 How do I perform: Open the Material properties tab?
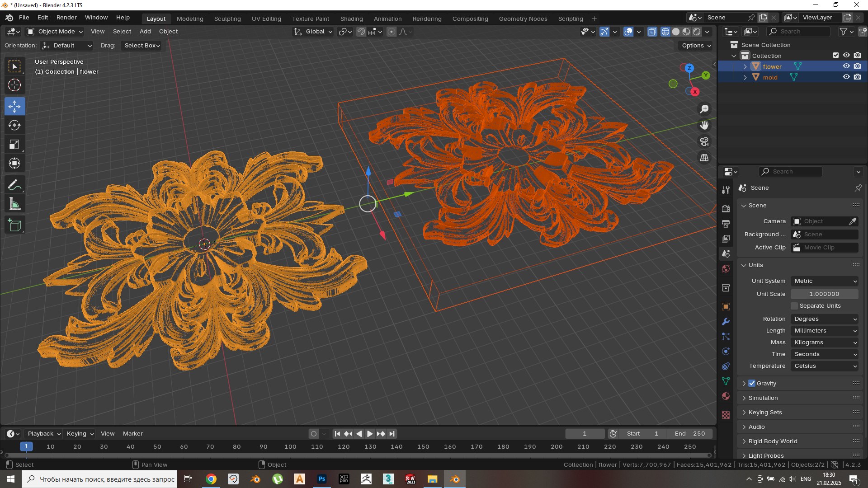(x=726, y=396)
